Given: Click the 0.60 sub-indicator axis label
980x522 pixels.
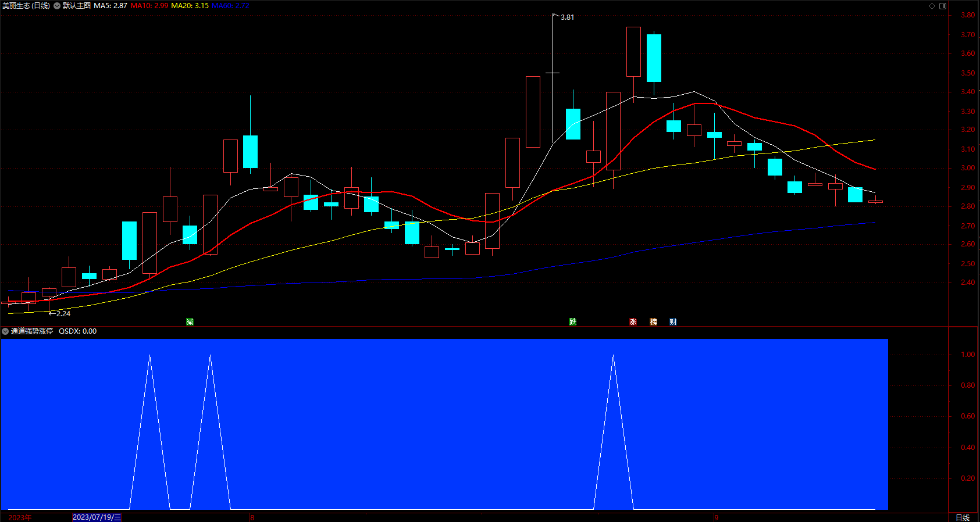Looking at the screenshot, I should 968,416.
